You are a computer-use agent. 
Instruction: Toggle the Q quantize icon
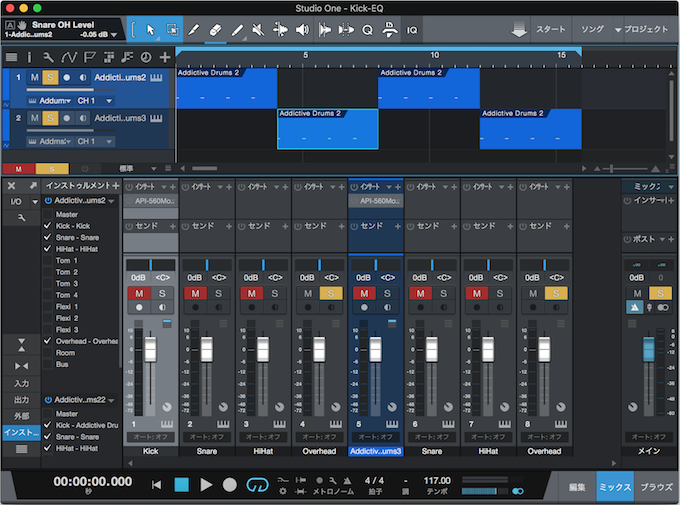[x=367, y=30]
